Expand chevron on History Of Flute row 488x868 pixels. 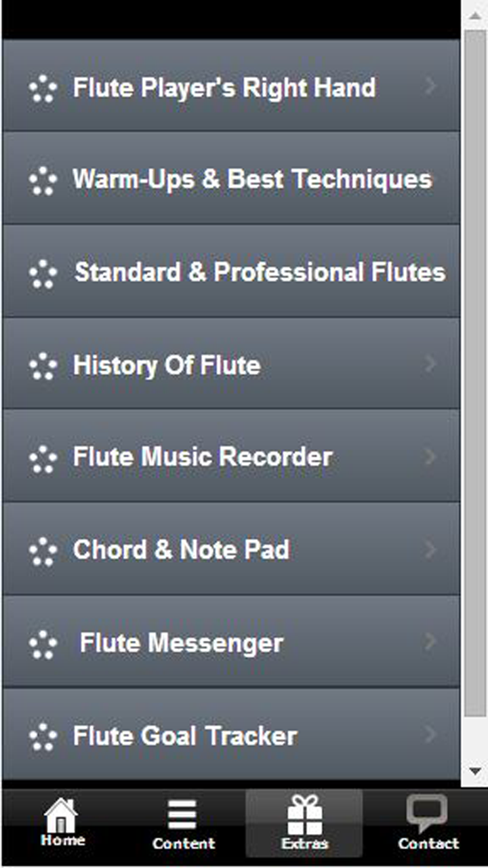pyautogui.click(x=431, y=364)
